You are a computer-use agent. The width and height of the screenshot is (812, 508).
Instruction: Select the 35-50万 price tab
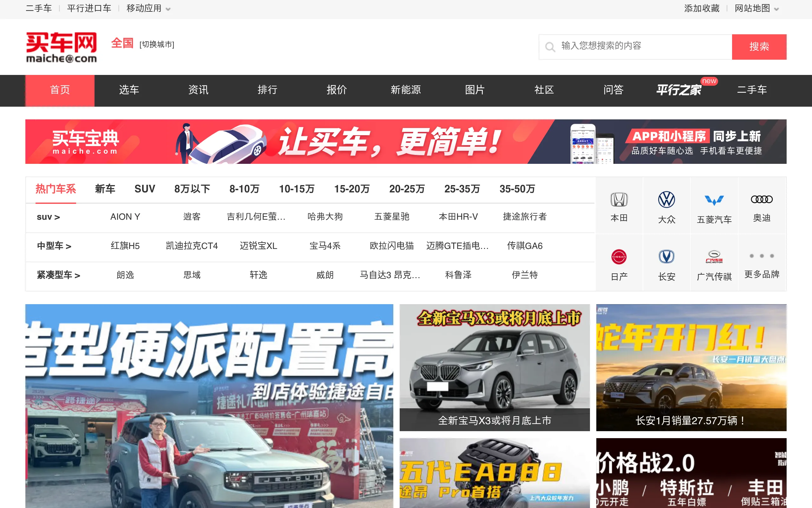(517, 189)
